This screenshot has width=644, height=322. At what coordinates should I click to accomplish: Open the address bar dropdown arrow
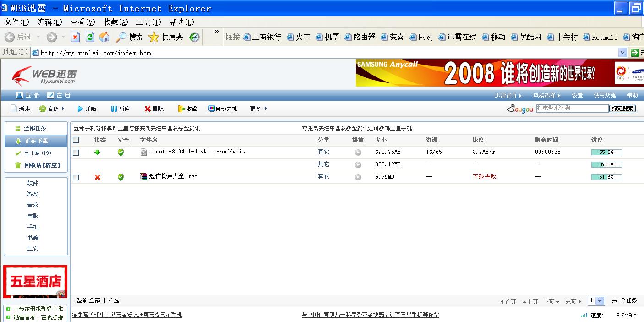(x=622, y=53)
